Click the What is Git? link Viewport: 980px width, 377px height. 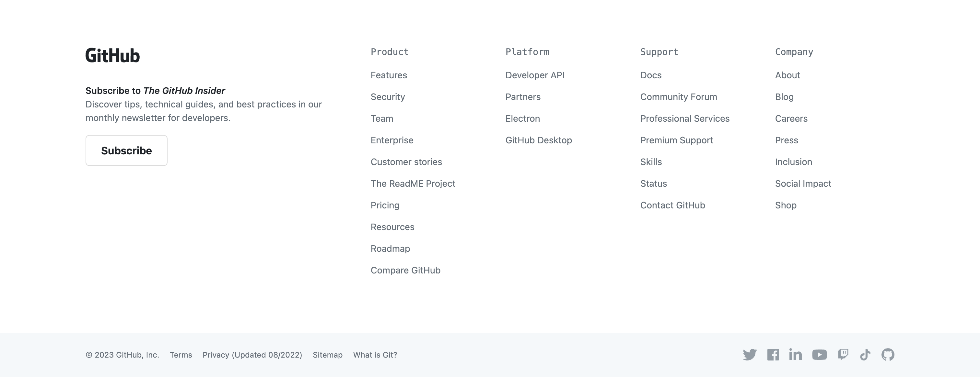pos(375,355)
